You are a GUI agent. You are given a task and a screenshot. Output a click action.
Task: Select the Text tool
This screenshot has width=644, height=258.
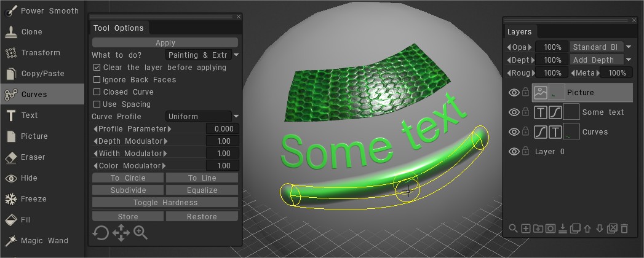point(42,115)
